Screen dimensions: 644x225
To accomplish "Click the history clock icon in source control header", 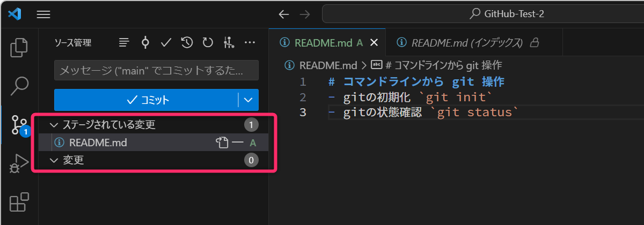I will tap(187, 43).
